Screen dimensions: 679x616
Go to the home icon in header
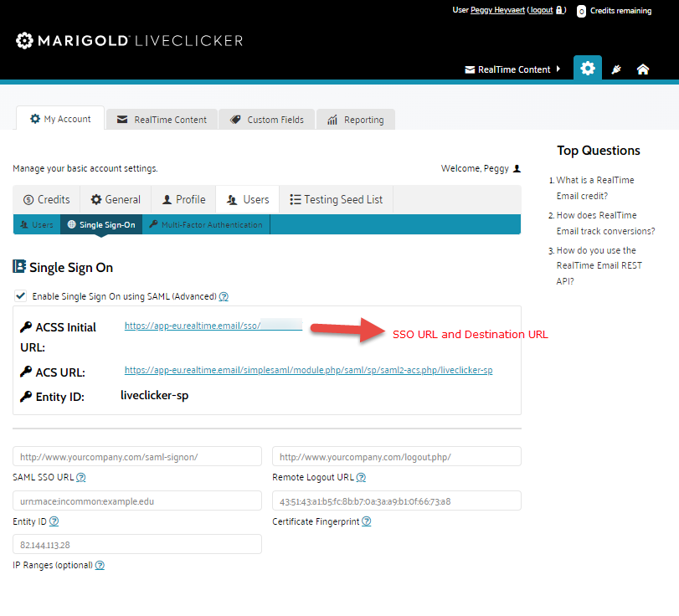643,69
